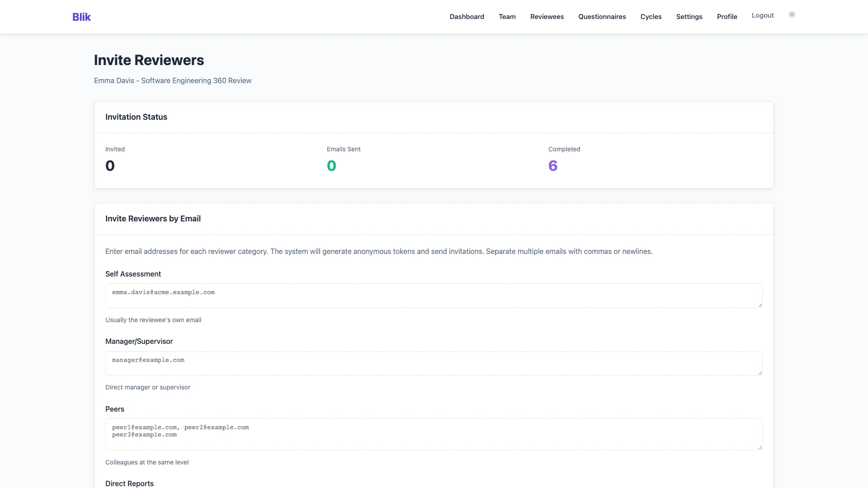Image resolution: width=868 pixels, height=488 pixels.
Task: Navigate to Questionnaires
Action: click(x=602, y=17)
